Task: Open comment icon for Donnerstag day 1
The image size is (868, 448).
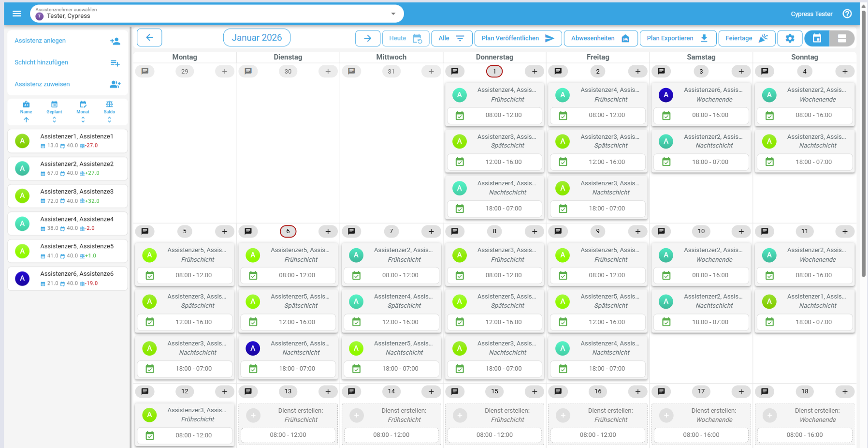Action: [455, 72]
